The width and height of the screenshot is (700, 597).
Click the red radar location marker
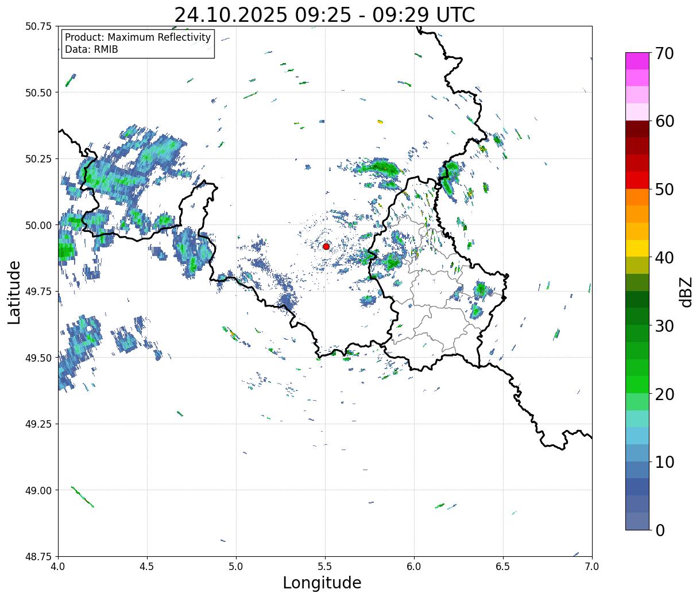click(326, 246)
